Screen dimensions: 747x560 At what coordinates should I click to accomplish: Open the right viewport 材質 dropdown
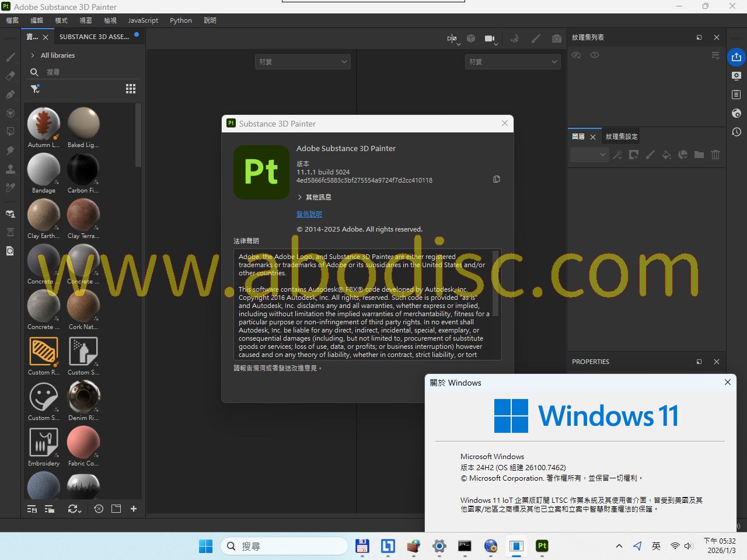pos(514,62)
